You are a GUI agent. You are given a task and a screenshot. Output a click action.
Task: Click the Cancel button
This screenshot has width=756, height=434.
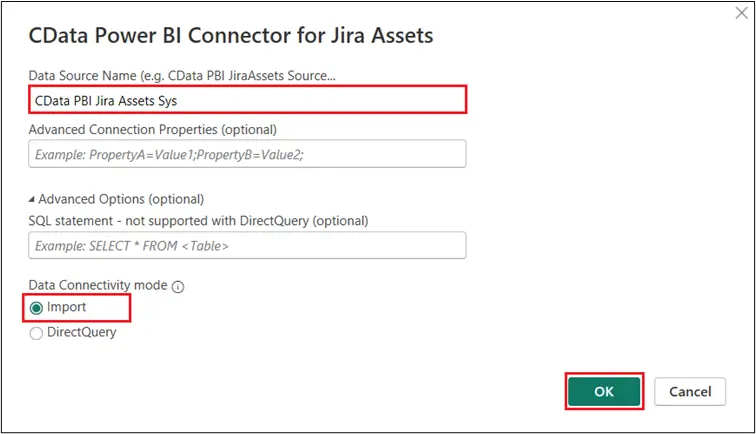[x=690, y=392]
